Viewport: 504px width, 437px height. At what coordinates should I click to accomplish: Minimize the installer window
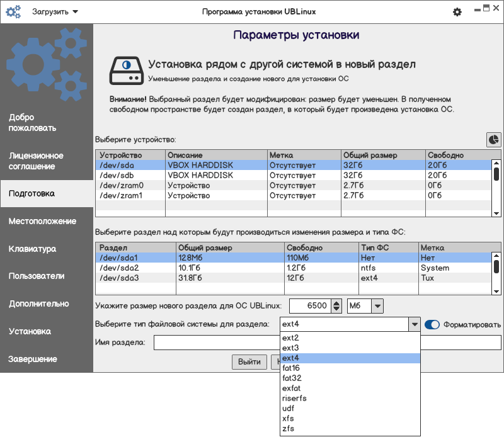[x=478, y=9]
